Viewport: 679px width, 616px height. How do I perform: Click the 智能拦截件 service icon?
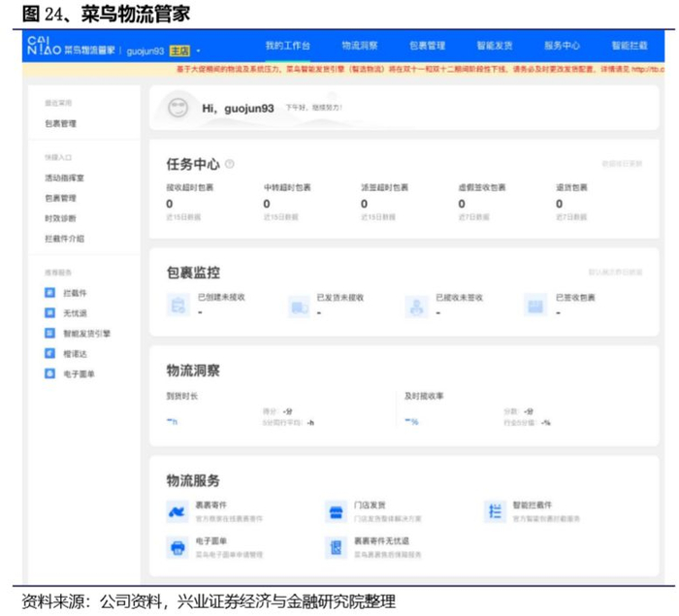pyautogui.click(x=495, y=511)
